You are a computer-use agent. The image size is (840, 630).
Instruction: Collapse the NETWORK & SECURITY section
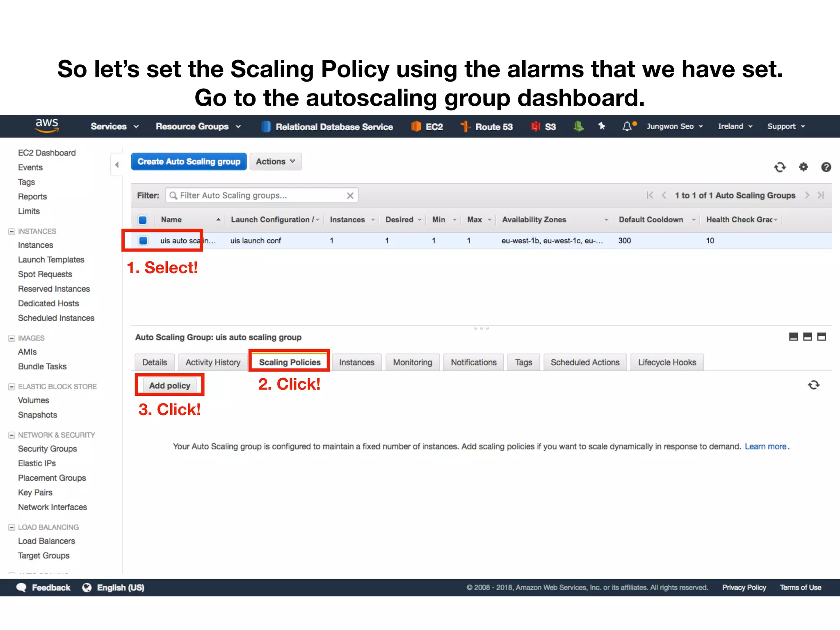pyautogui.click(x=12, y=435)
